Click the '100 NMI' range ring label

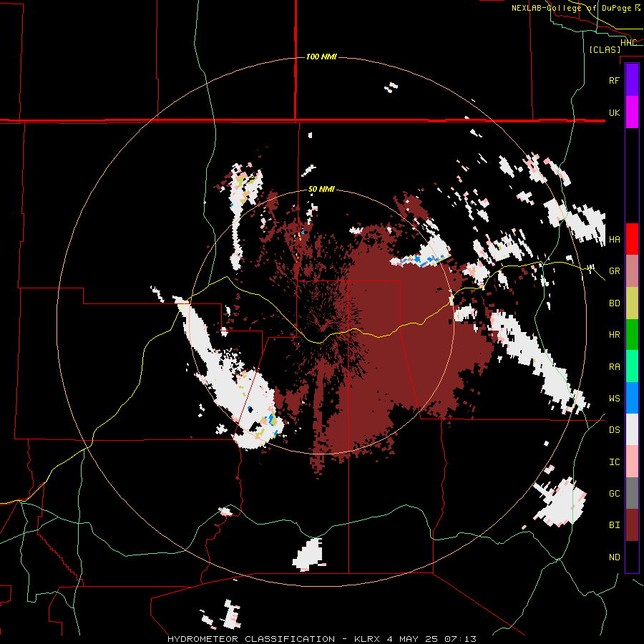321,57
